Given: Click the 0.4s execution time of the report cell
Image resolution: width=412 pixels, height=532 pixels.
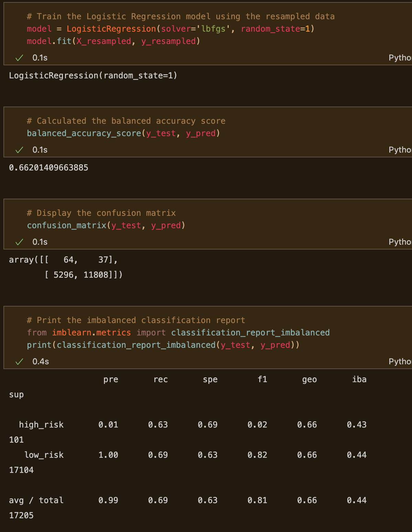Looking at the screenshot, I should (40, 361).
